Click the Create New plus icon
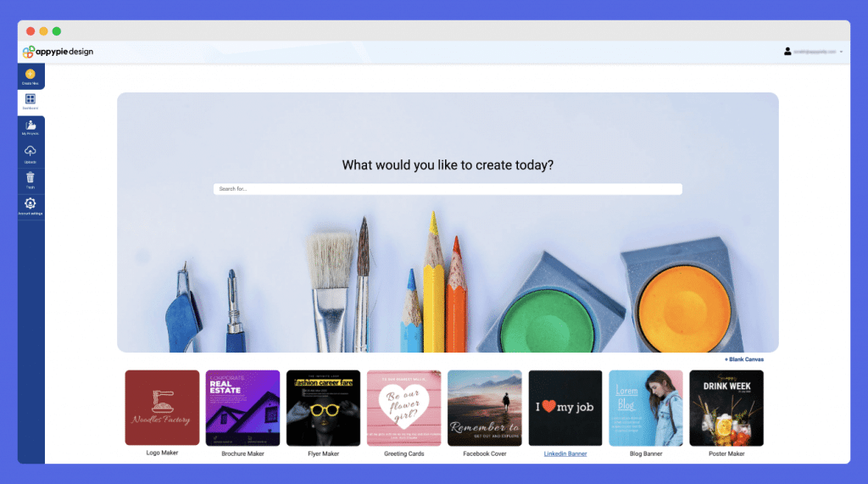 coord(31,74)
